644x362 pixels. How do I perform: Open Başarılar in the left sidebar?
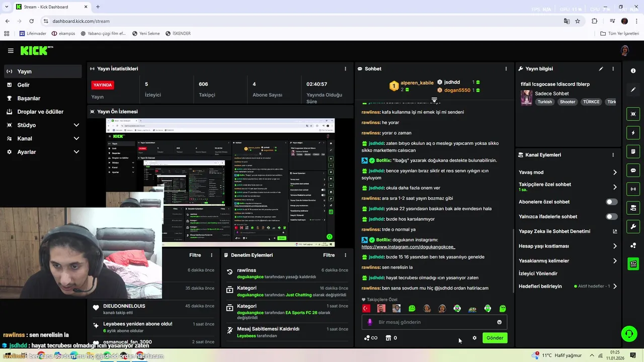(x=43, y=99)
